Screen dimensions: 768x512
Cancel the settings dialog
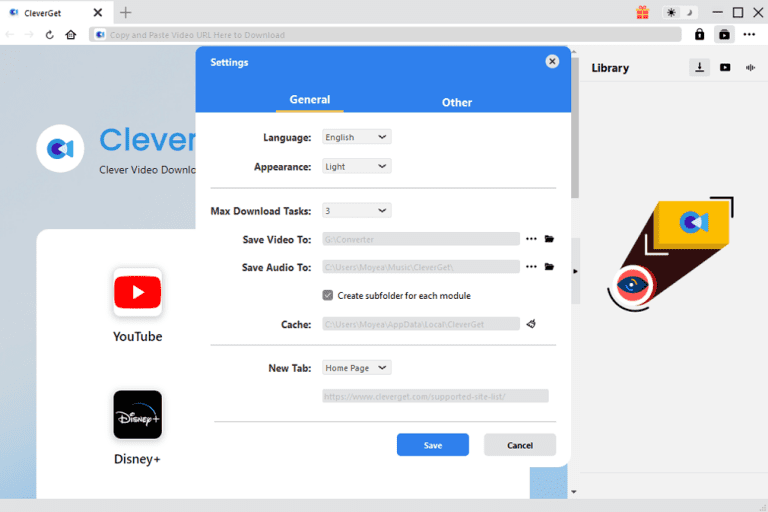point(520,445)
